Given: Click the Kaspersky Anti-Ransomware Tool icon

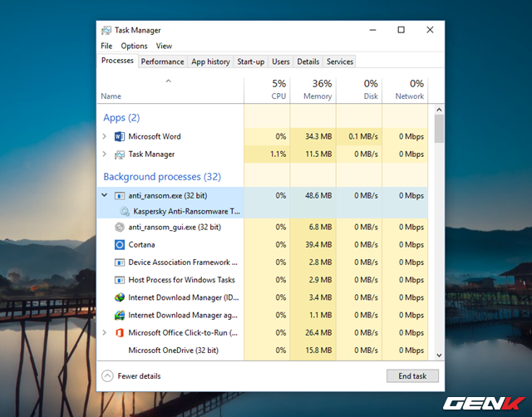Looking at the screenshot, I should click(125, 211).
